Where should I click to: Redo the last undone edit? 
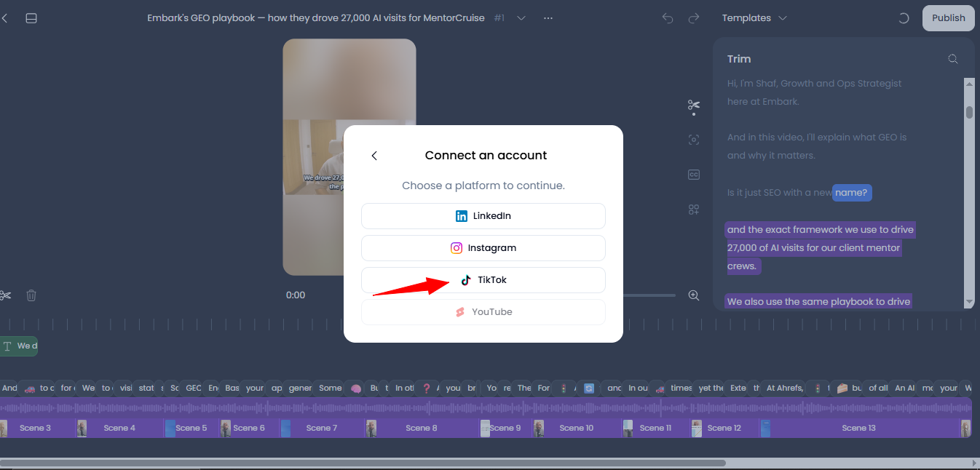(694, 18)
